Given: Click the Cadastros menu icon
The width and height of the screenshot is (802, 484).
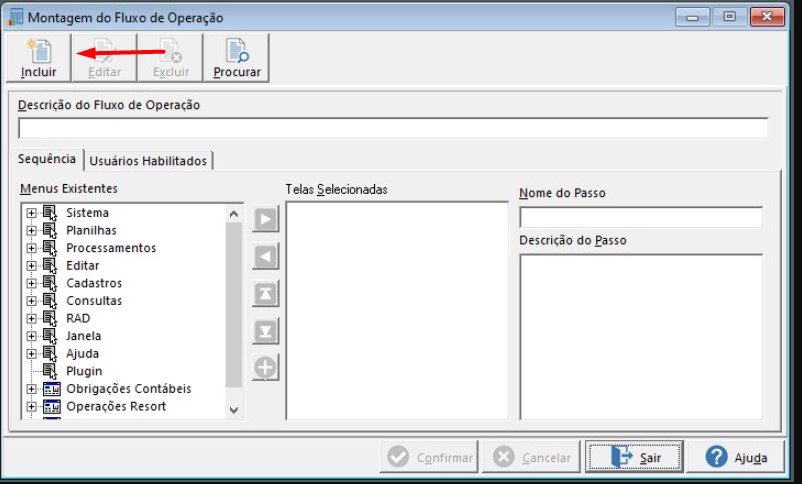Looking at the screenshot, I should pos(50,283).
